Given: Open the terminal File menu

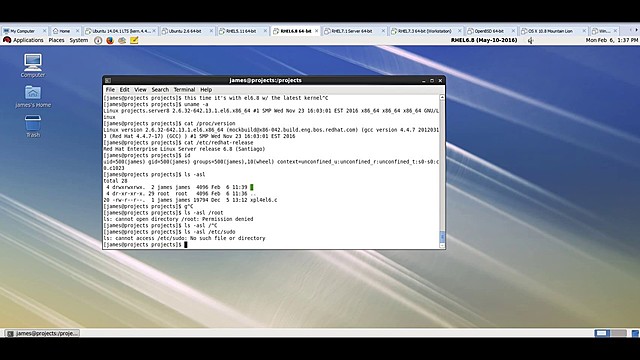Looking at the screenshot, I should point(110,90).
